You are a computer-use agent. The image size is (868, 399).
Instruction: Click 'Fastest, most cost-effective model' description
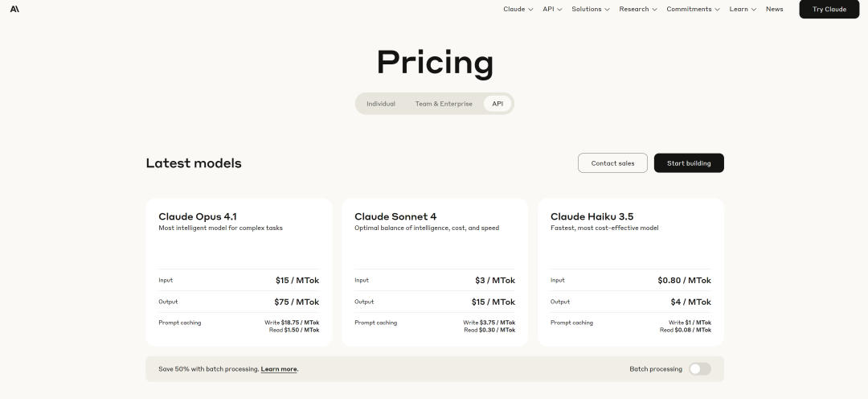tap(604, 228)
